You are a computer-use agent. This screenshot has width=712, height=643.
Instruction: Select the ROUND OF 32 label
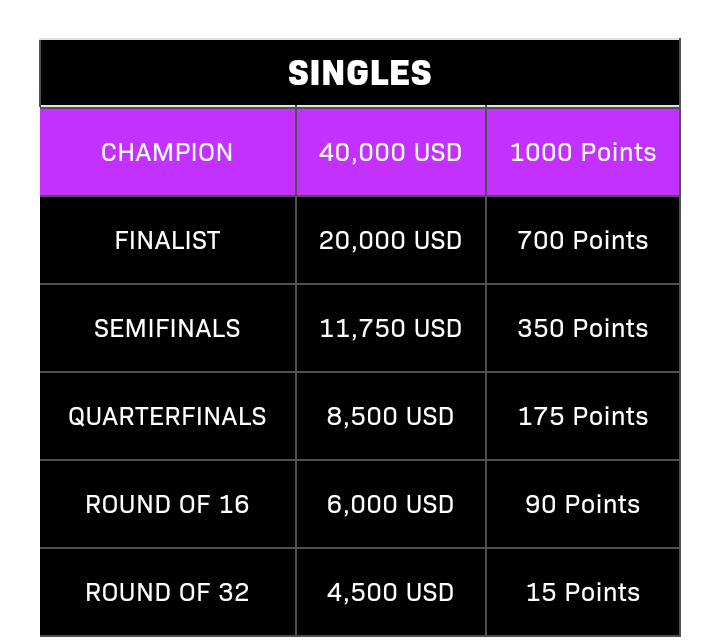(167, 592)
